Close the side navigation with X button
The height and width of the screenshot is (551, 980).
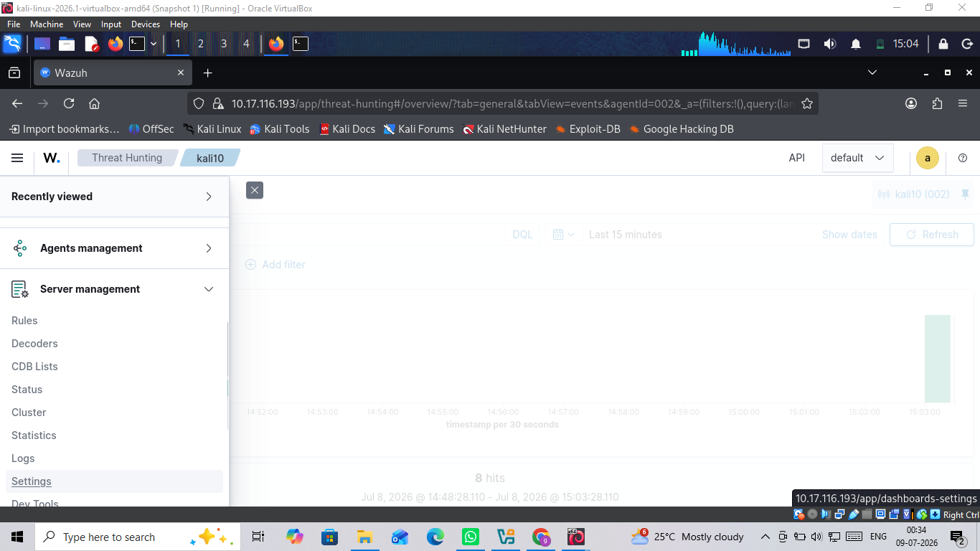[x=255, y=190]
